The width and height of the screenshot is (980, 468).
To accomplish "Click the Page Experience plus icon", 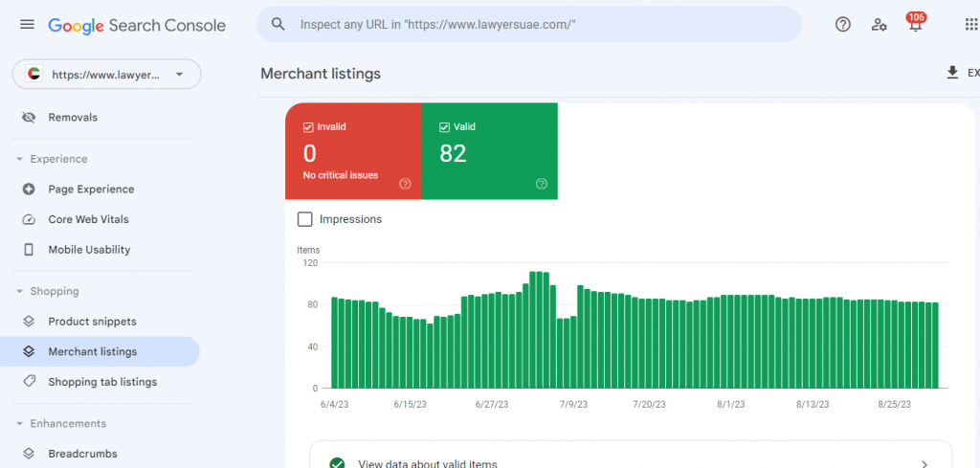I will click(x=29, y=189).
